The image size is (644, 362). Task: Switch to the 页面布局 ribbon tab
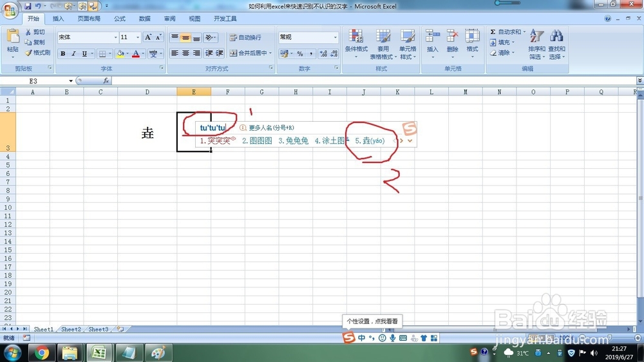coord(89,19)
